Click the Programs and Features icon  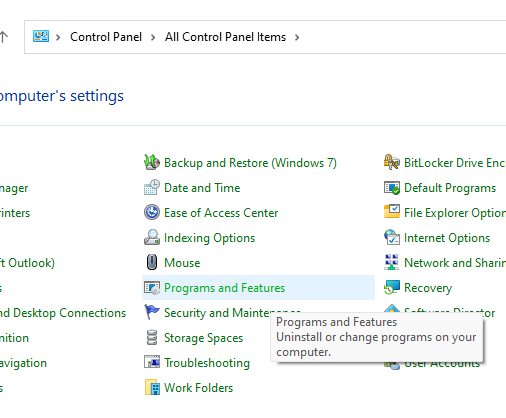pyautogui.click(x=152, y=288)
